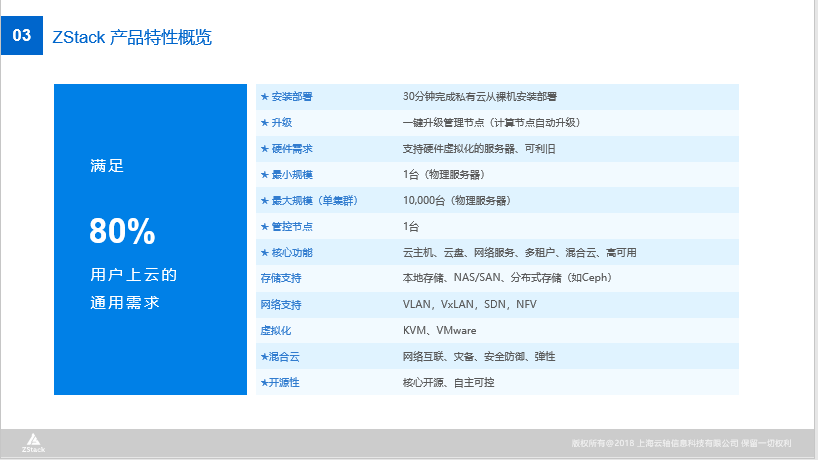The width and height of the screenshot is (818, 460).
Task: Click the '1台' value for 管控节点
Action: [x=411, y=226]
